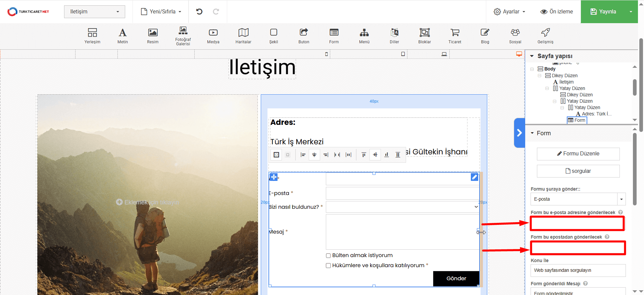644x295 pixels.
Task: Add a Resim image element
Action: (153, 36)
